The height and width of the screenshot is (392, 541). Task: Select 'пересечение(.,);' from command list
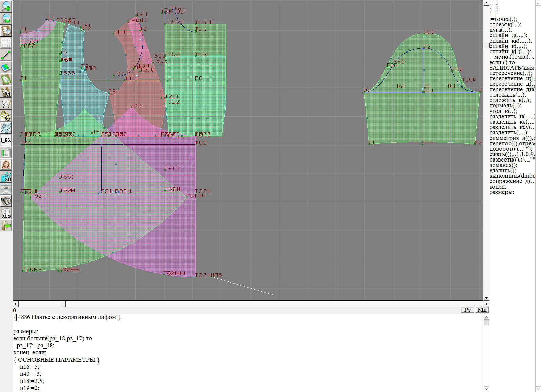[510, 73]
